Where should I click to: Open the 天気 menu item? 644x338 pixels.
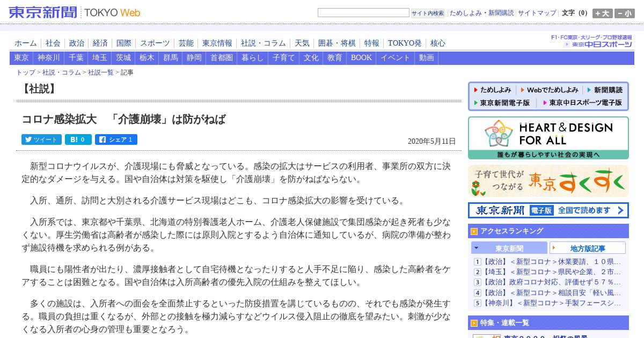[302, 43]
